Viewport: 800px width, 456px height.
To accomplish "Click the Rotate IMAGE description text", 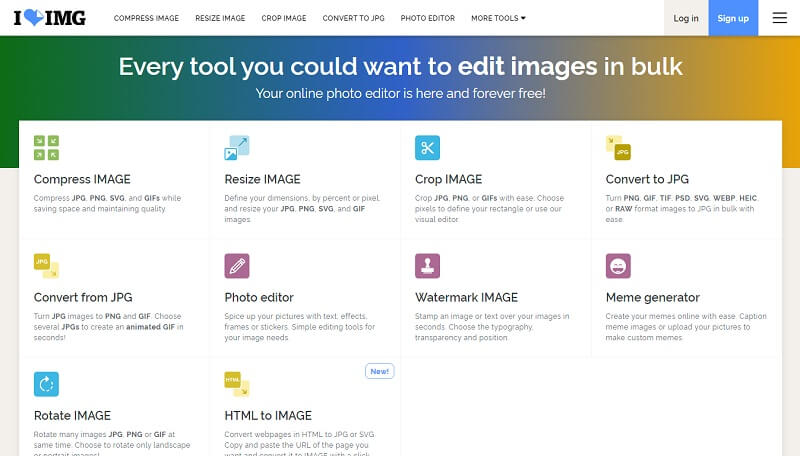I will [112, 443].
